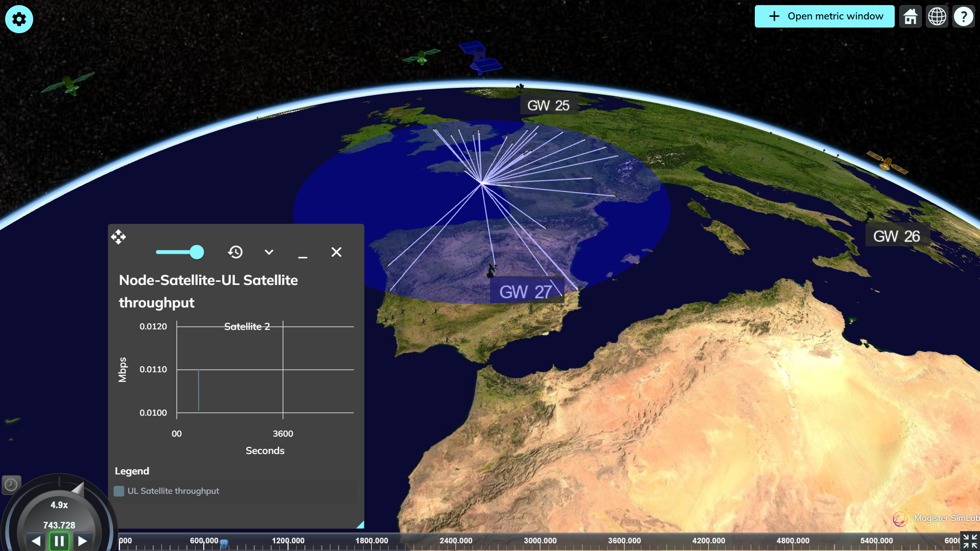The width and height of the screenshot is (980, 551).
Task: Close the throughput metric panel
Action: point(336,252)
